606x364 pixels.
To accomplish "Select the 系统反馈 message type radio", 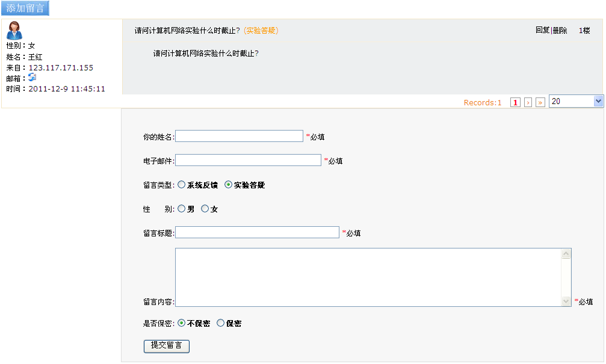I will coord(182,185).
